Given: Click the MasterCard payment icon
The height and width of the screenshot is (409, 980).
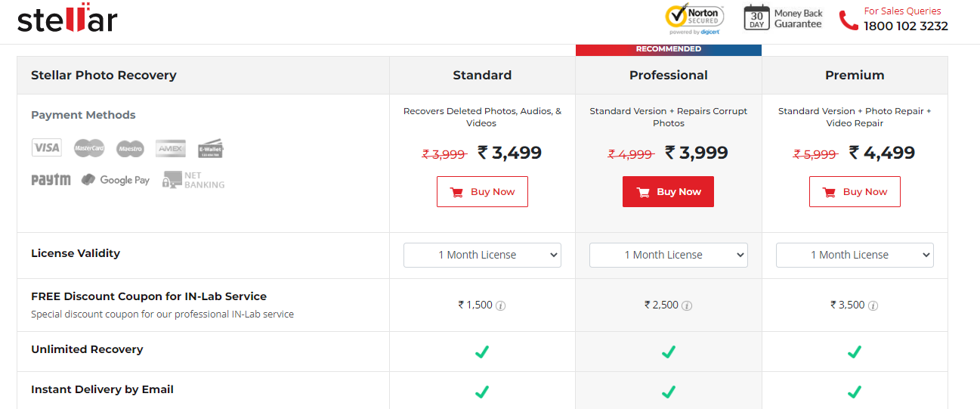Looking at the screenshot, I should coord(89,148).
